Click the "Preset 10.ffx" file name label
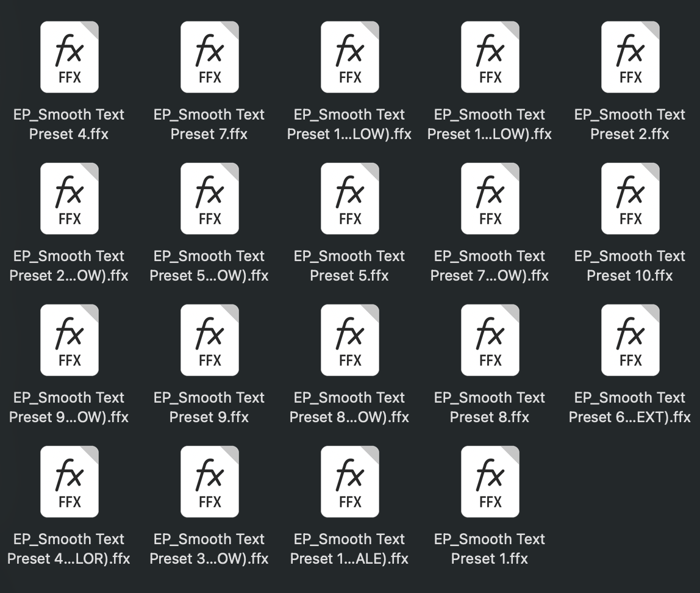Screen dimensions: 700x593 630,276
